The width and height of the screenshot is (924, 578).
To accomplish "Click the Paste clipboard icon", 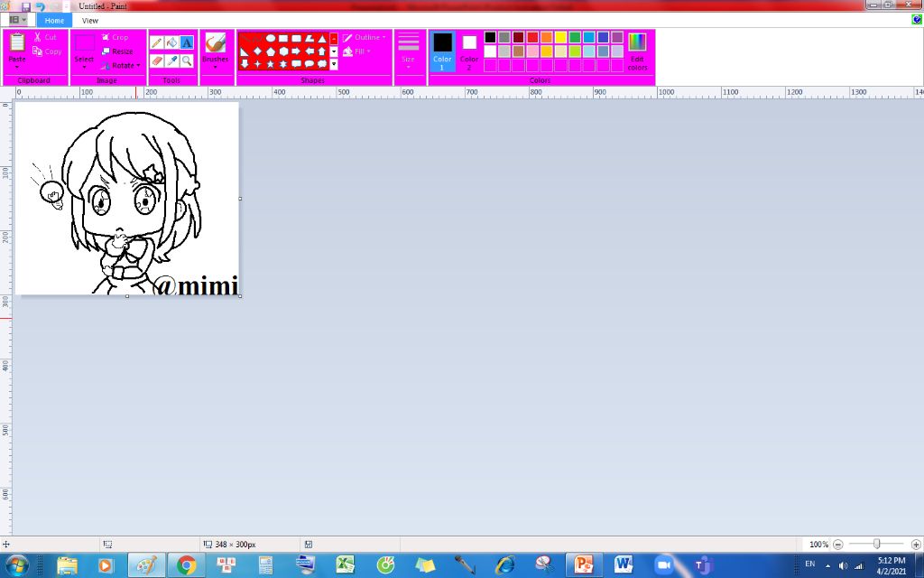I will point(17,43).
